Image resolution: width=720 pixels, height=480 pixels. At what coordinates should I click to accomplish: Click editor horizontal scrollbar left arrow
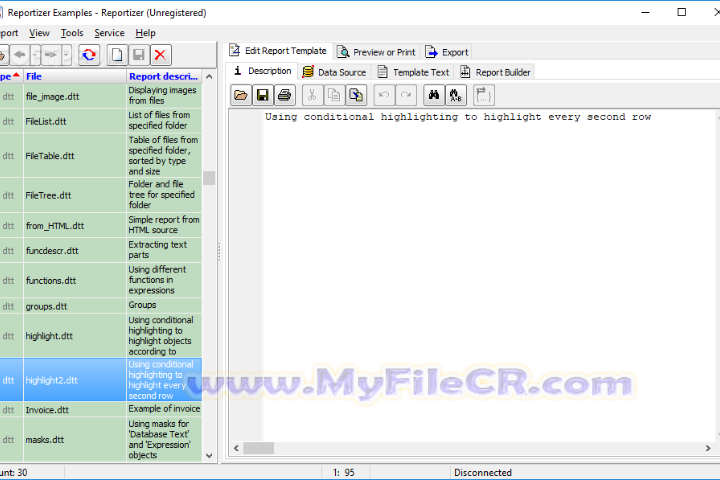(x=236, y=448)
